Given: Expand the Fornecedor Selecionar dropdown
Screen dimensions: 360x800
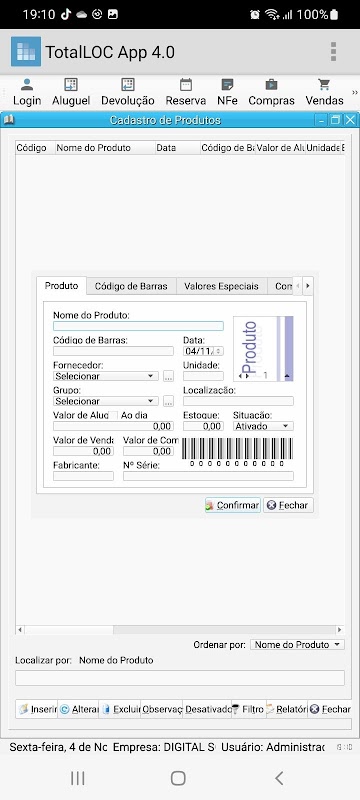Looking at the screenshot, I should pyautogui.click(x=106, y=376).
